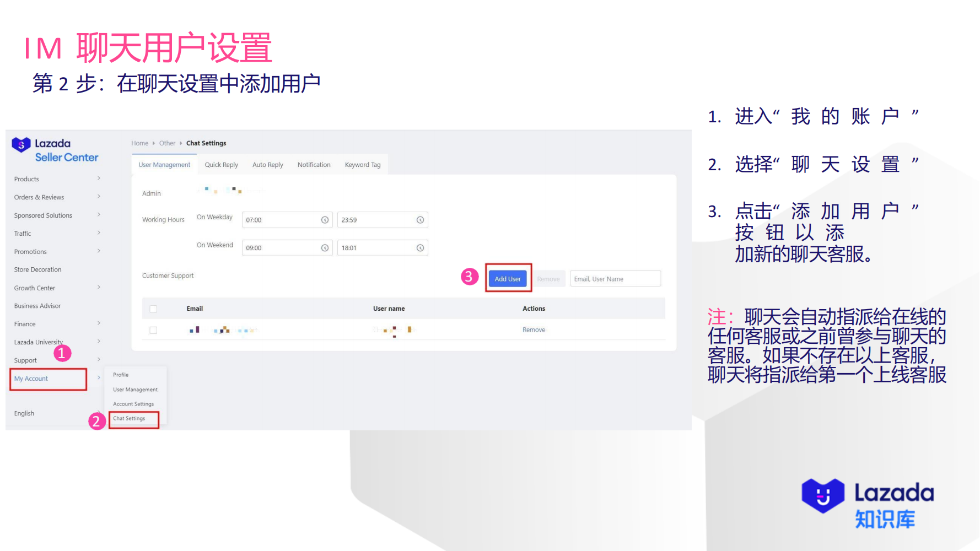
Task: Click the Actions column header
Action: point(534,309)
